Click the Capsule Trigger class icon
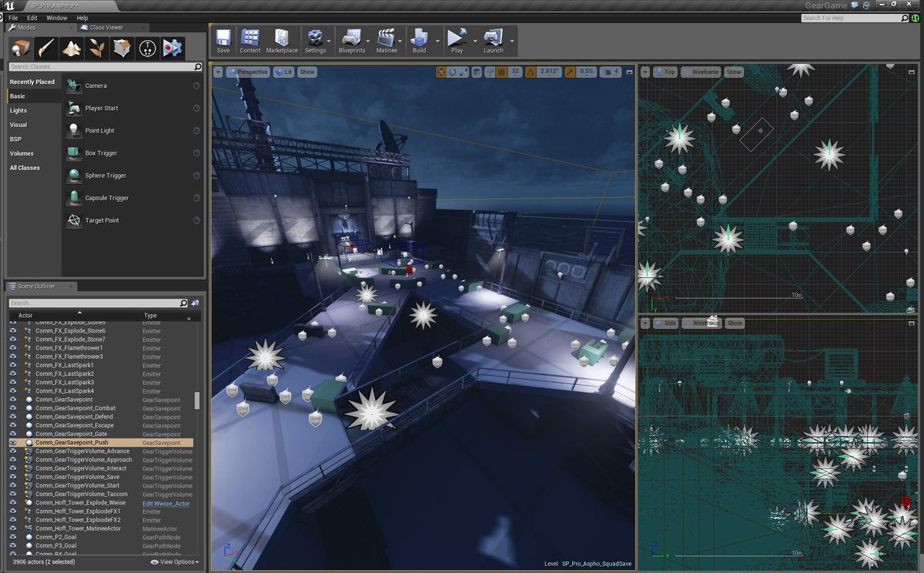 74,198
